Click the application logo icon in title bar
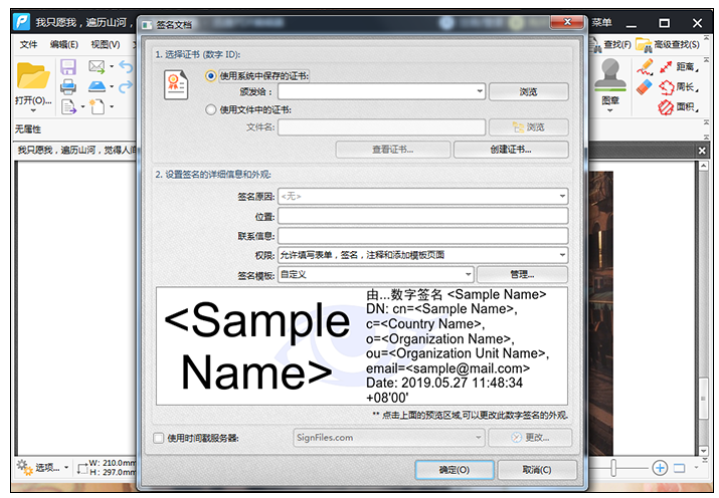The height and width of the screenshot is (498, 719). tap(22, 22)
